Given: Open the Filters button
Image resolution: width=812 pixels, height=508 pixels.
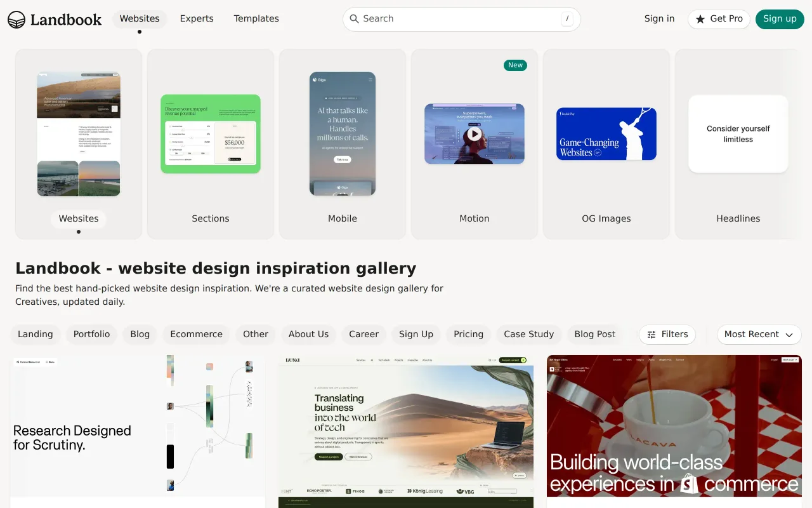Looking at the screenshot, I should (x=667, y=335).
